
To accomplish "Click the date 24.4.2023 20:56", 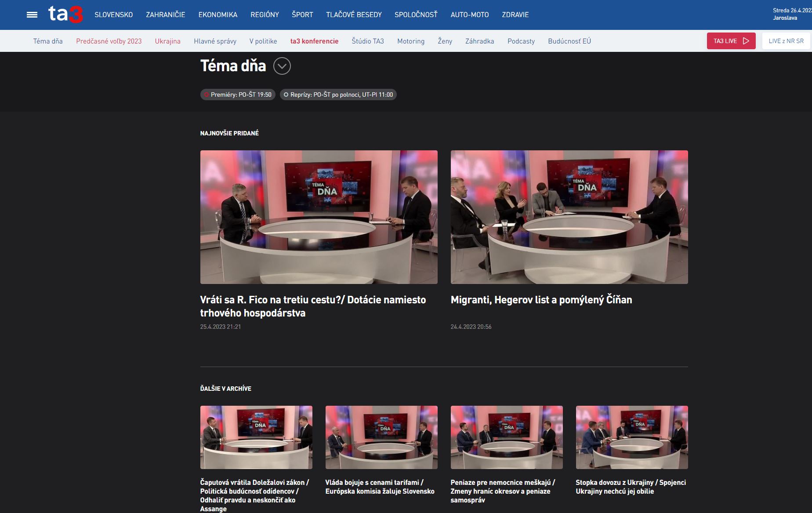I will [471, 327].
